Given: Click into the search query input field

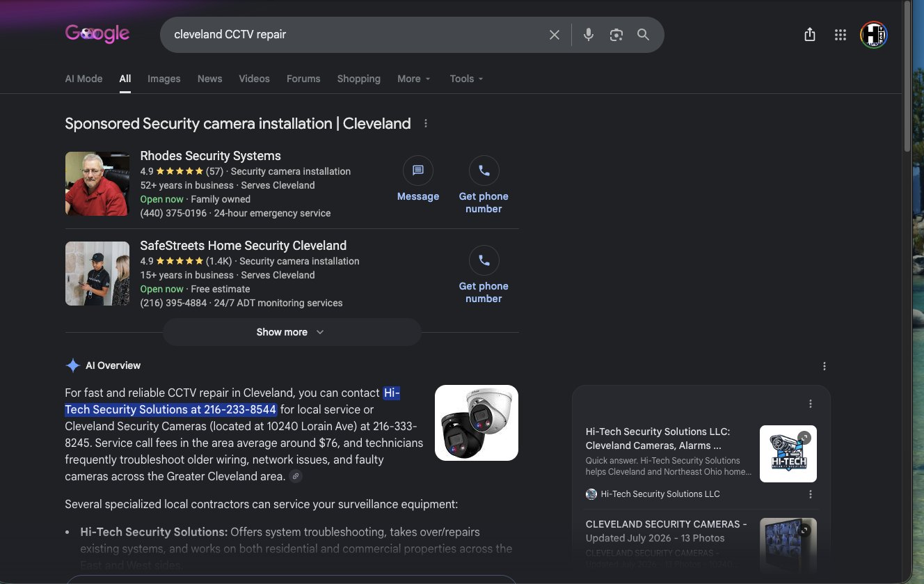Looking at the screenshot, I should point(355,35).
